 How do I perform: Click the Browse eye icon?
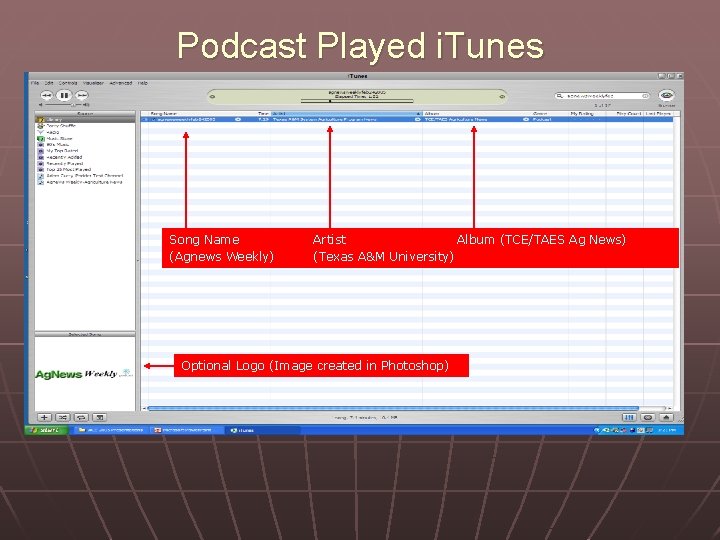point(666,95)
